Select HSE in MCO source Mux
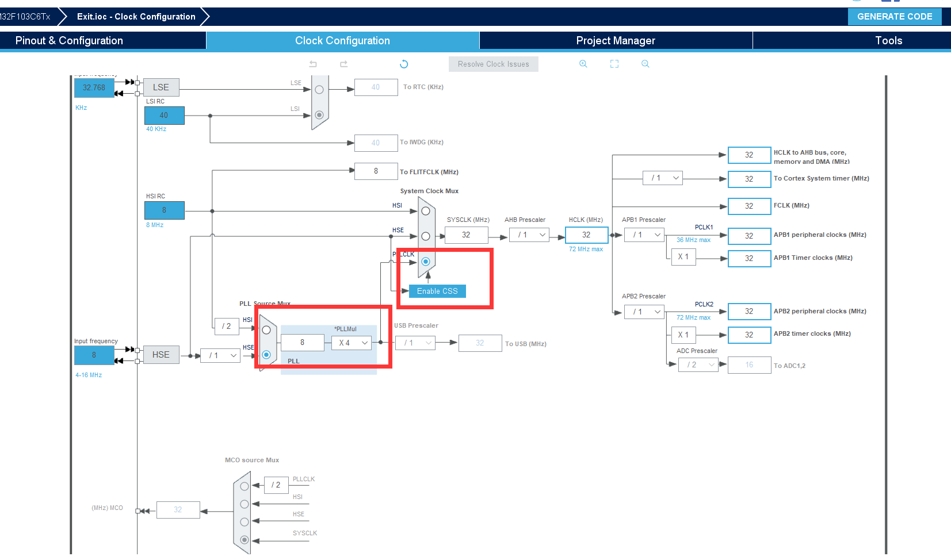951x560 pixels. (245, 522)
